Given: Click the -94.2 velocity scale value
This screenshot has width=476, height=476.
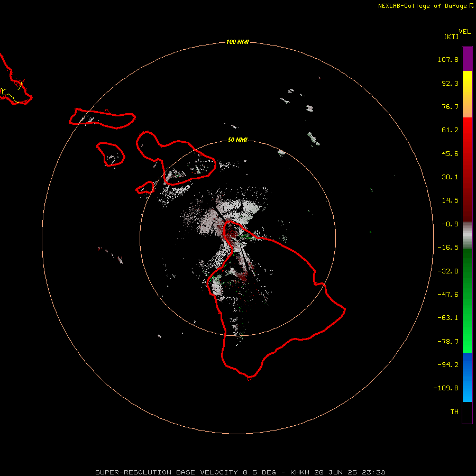Looking at the screenshot, I should 448,365.
